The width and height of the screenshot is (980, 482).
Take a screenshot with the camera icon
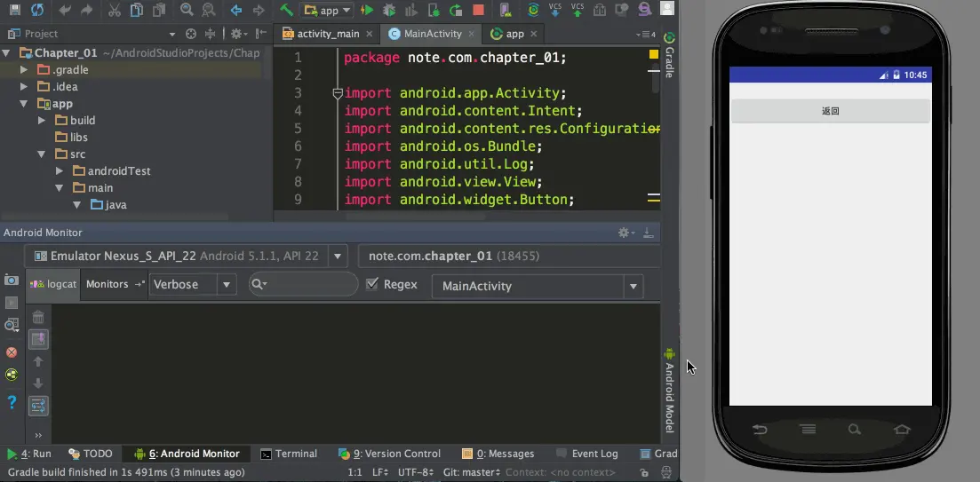(x=12, y=280)
